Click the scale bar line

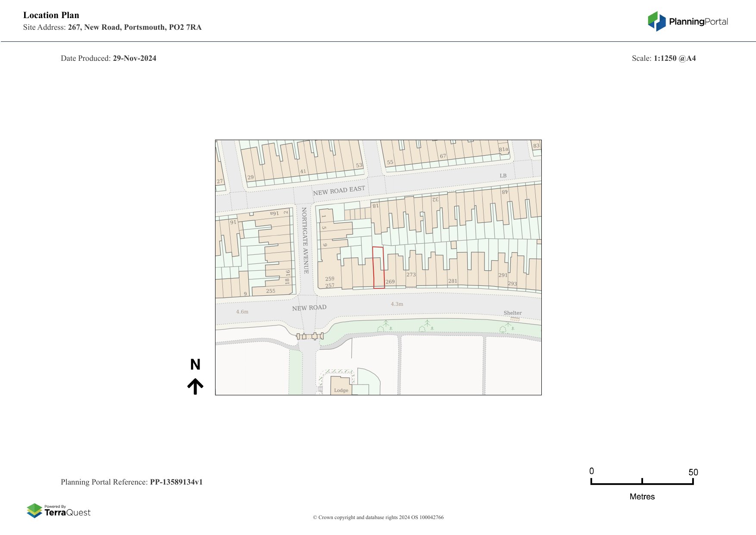642,483
